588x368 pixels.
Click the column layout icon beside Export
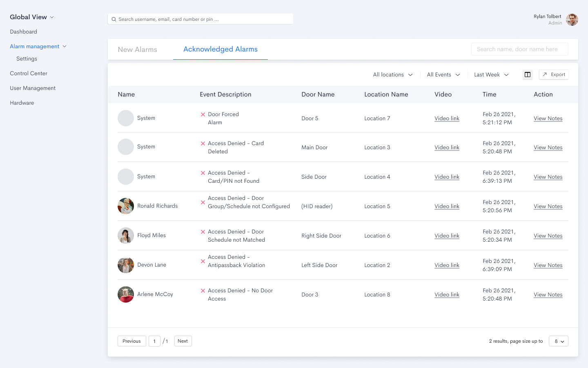[x=528, y=74]
